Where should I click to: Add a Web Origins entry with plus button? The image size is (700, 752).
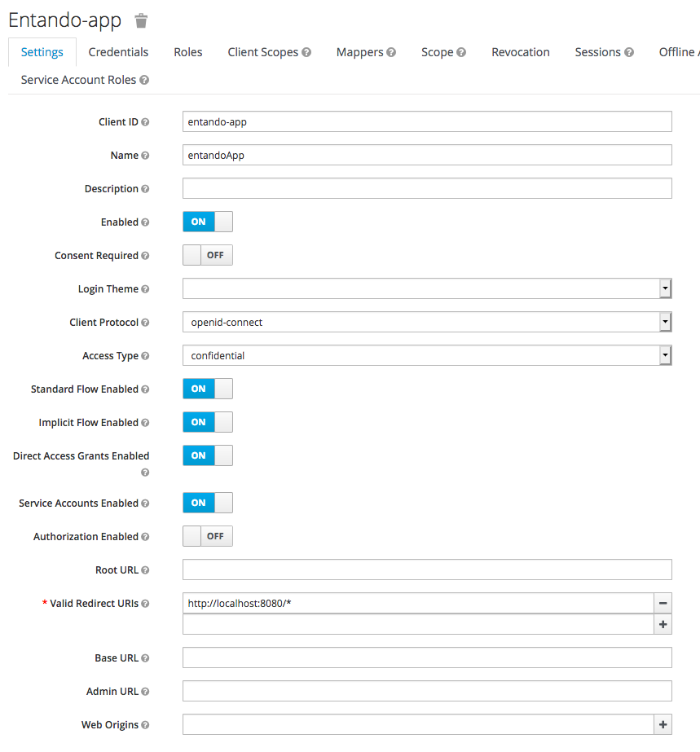point(663,724)
